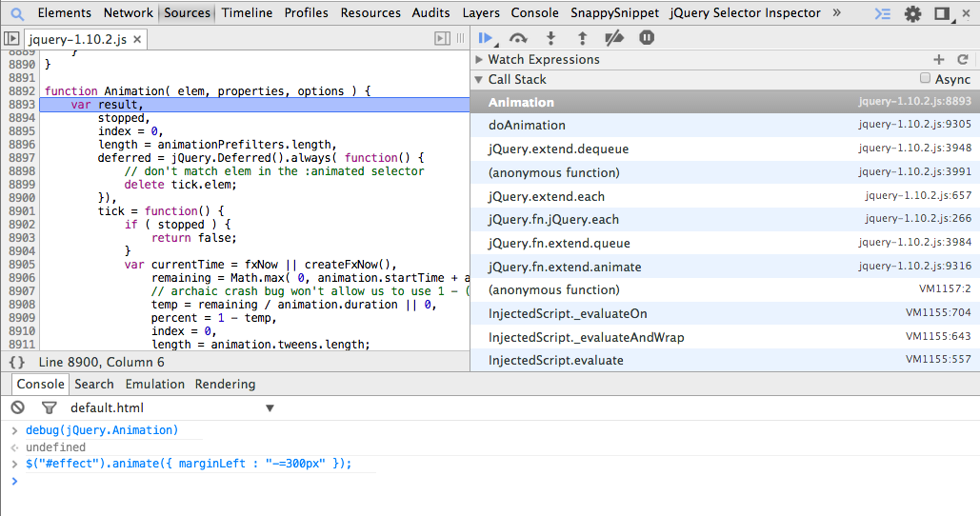Open DevTools settings gear
The width and height of the screenshot is (980, 516).
point(912,13)
